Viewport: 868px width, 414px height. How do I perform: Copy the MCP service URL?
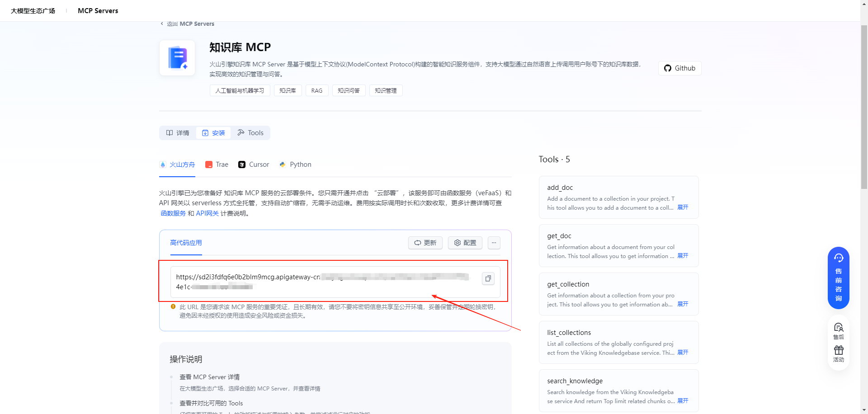488,278
